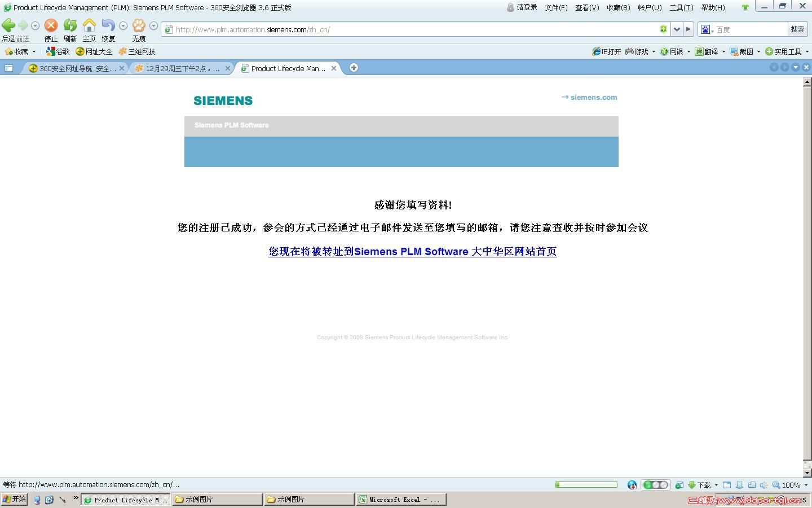Open the 查看(V) menu
Screen dimensions: 812x508
(x=587, y=7)
